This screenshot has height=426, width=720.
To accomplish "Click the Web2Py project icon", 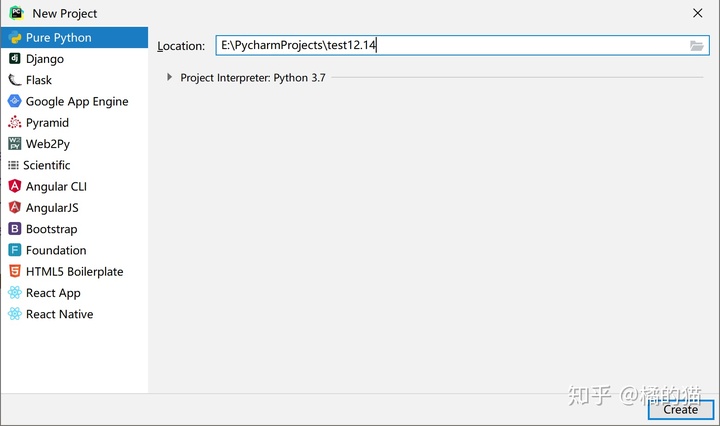I will pos(15,144).
